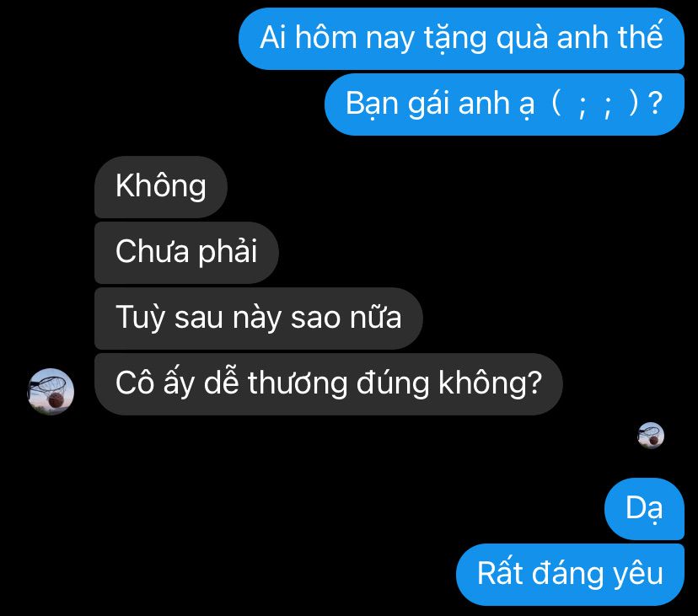The width and height of the screenshot is (698, 616).
Task: Select the "Bạn gái anh ạ" blue bubble
Action: pos(504,104)
